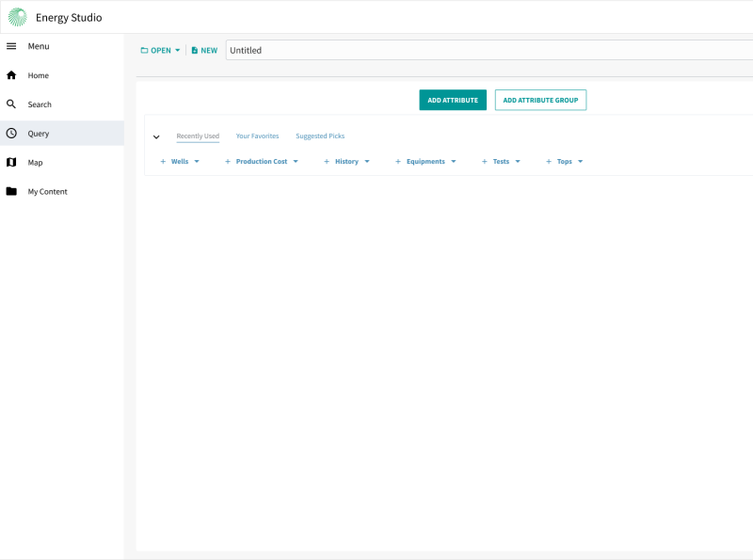
Task: Select the Home icon in sidebar
Action: click(12, 74)
